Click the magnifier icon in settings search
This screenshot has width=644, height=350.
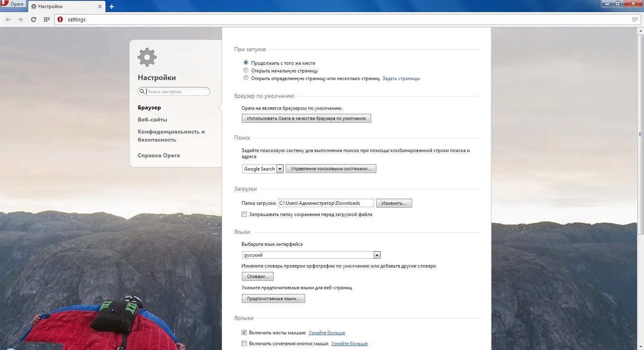[x=142, y=91]
